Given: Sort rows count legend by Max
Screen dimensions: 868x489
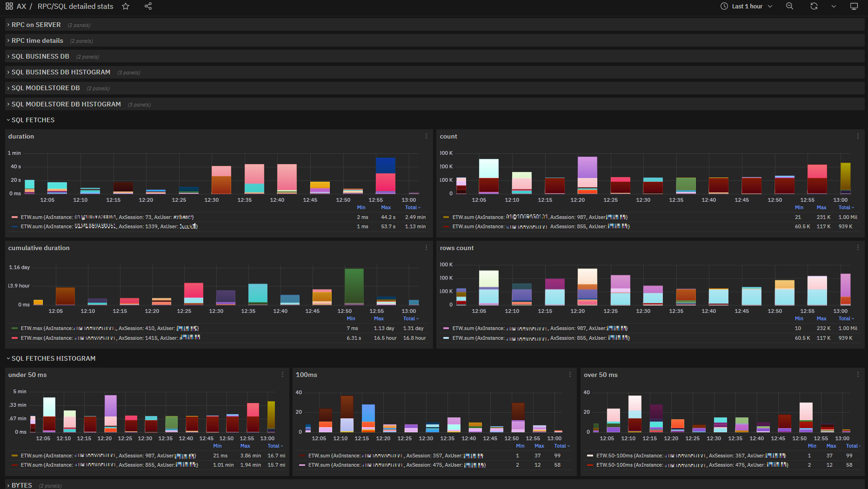Looking at the screenshot, I should [821, 318].
